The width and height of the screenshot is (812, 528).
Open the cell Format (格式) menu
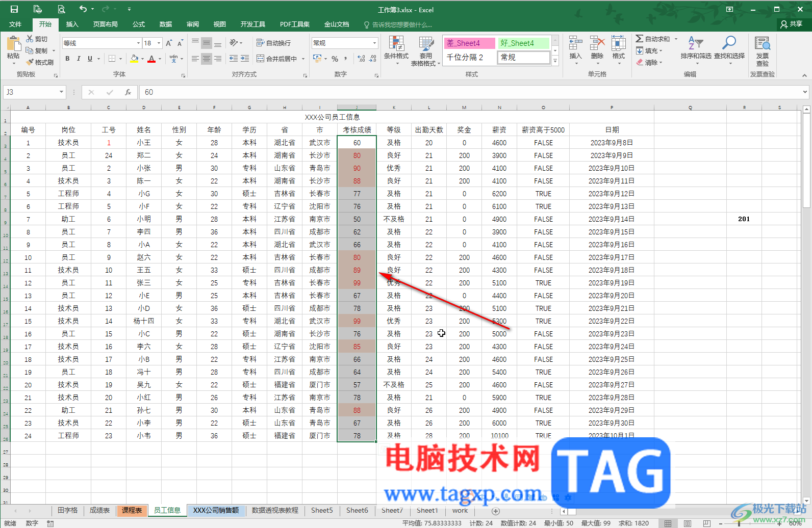619,50
